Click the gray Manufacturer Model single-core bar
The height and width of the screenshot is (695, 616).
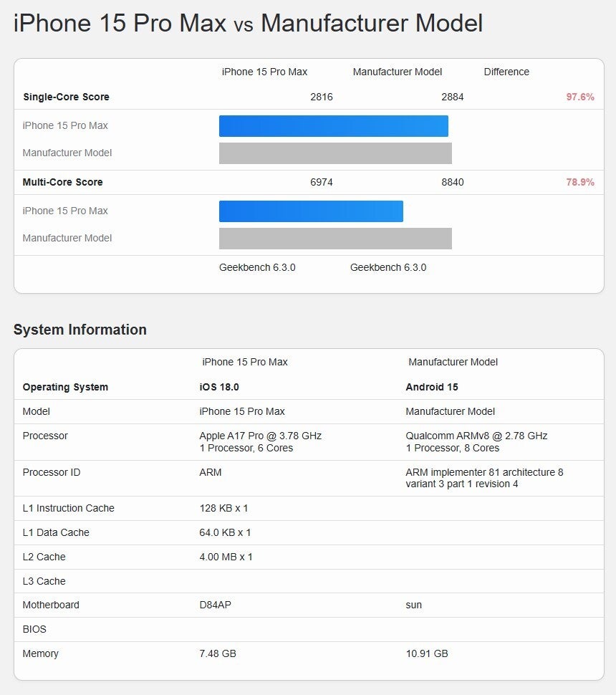(x=335, y=153)
